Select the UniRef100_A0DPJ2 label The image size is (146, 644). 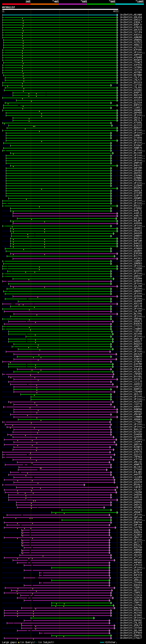click(131, 213)
